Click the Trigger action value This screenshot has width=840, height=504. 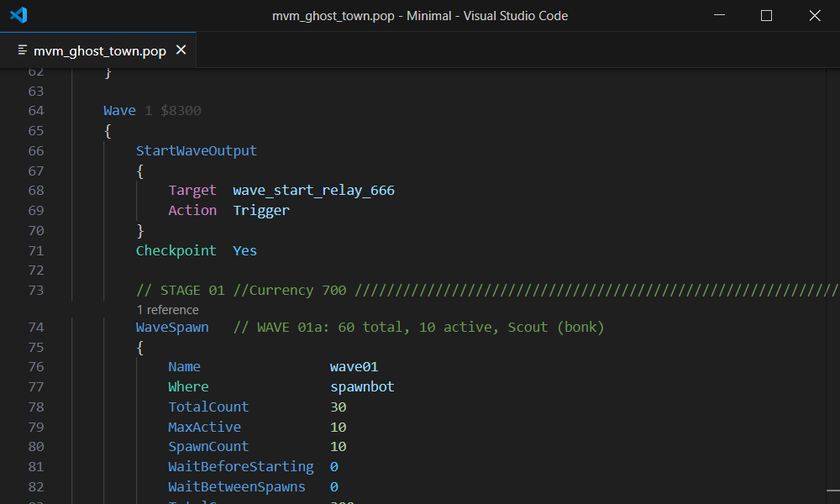tap(261, 211)
